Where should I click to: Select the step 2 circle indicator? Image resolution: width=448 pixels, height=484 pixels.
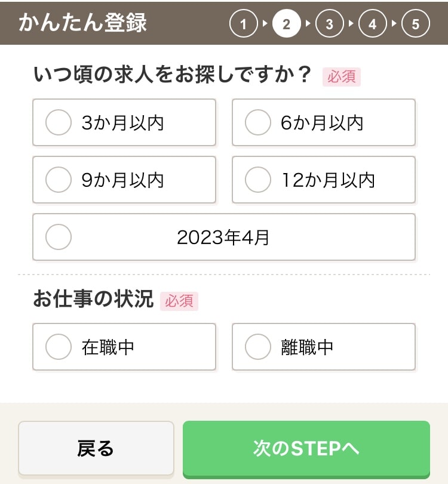point(286,24)
